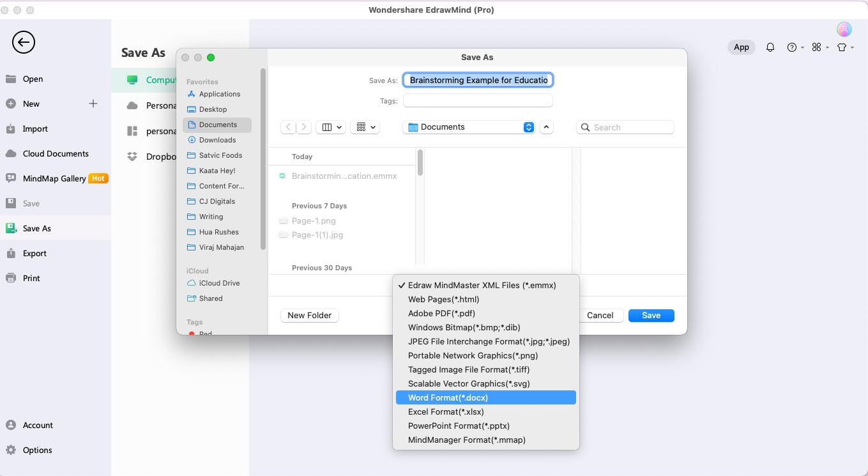This screenshot has width=868, height=476.
Task: Open the shirt-shaped theme icon
Action: (x=841, y=47)
